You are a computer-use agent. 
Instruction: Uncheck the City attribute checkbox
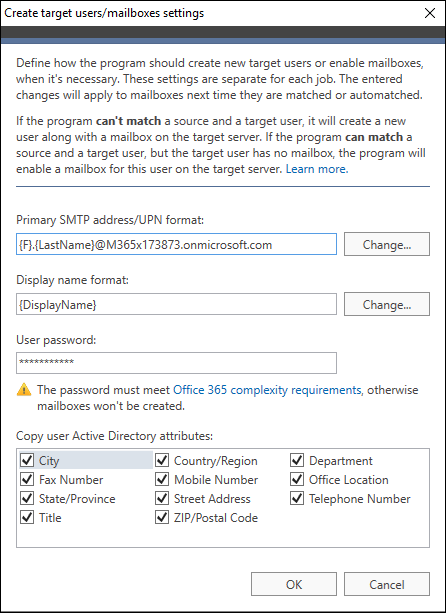(x=27, y=461)
